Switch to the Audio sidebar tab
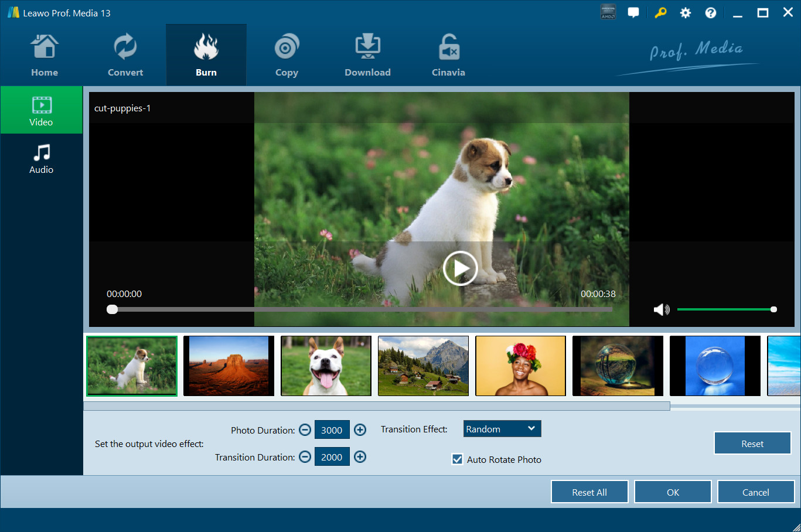 pyautogui.click(x=41, y=158)
